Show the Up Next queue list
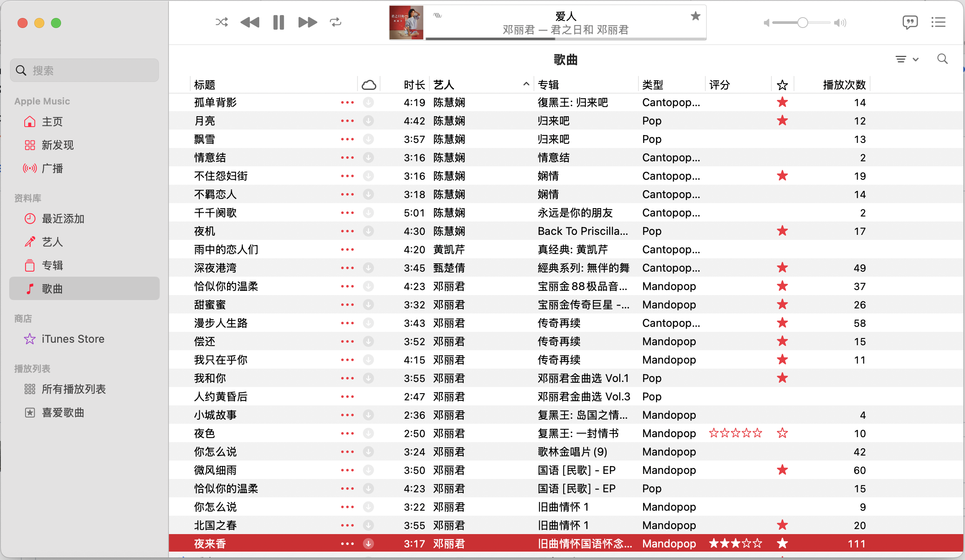965x560 pixels. (939, 22)
